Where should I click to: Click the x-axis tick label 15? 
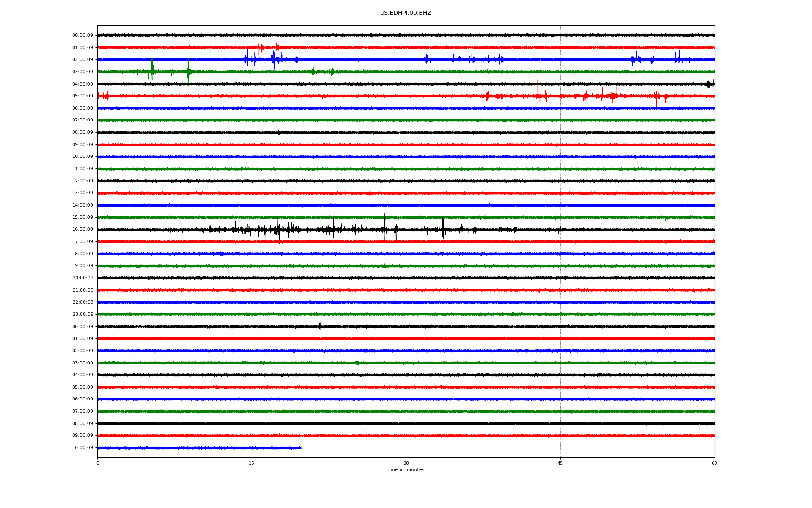point(252,463)
